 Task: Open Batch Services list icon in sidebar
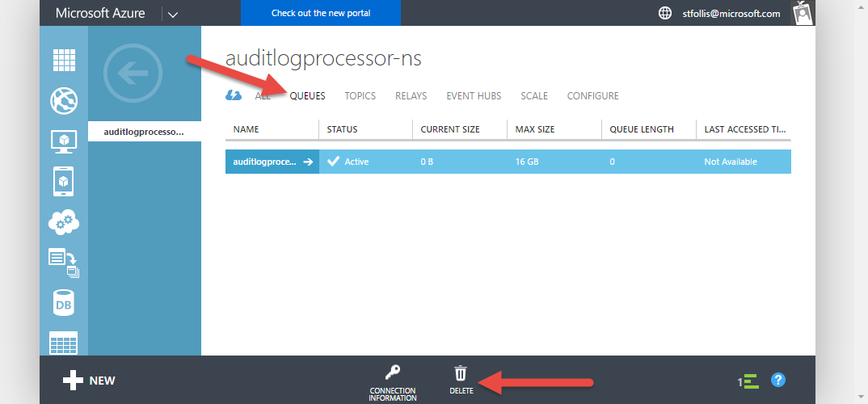[x=64, y=263]
